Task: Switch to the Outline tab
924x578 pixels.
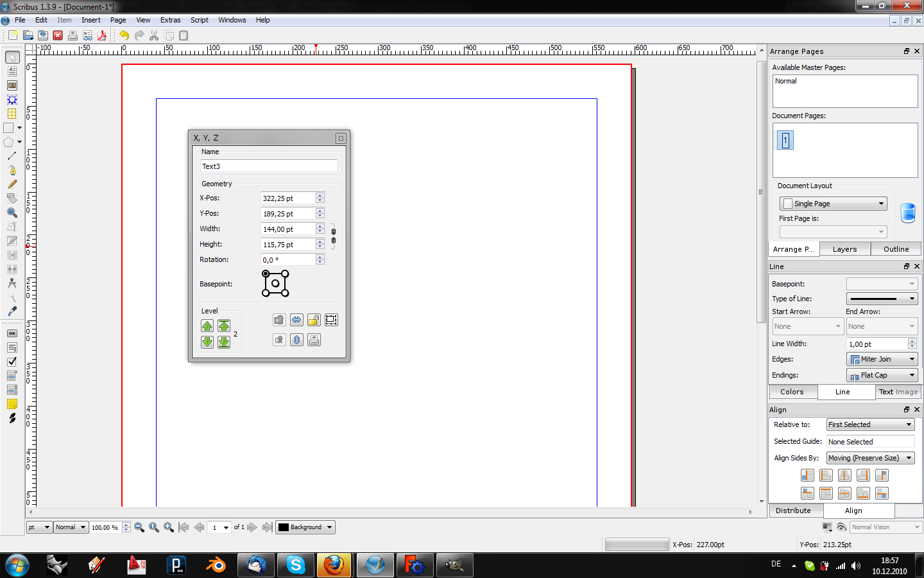Action: coord(896,249)
